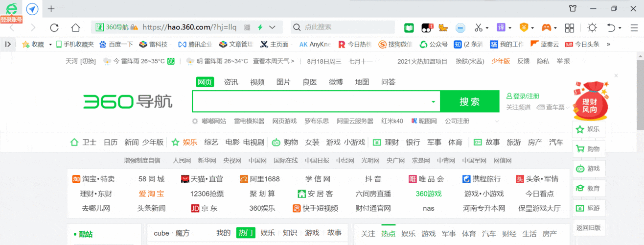Click the [切换] city switch link
Viewport: 644px width, 245px height.
(88, 61)
